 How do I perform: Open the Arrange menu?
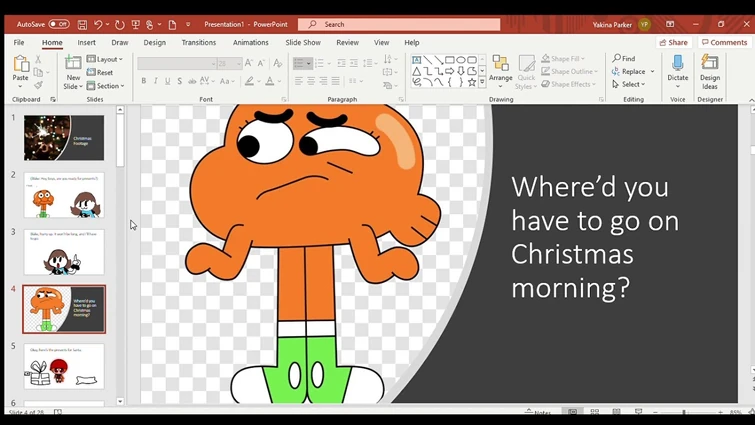pyautogui.click(x=500, y=71)
